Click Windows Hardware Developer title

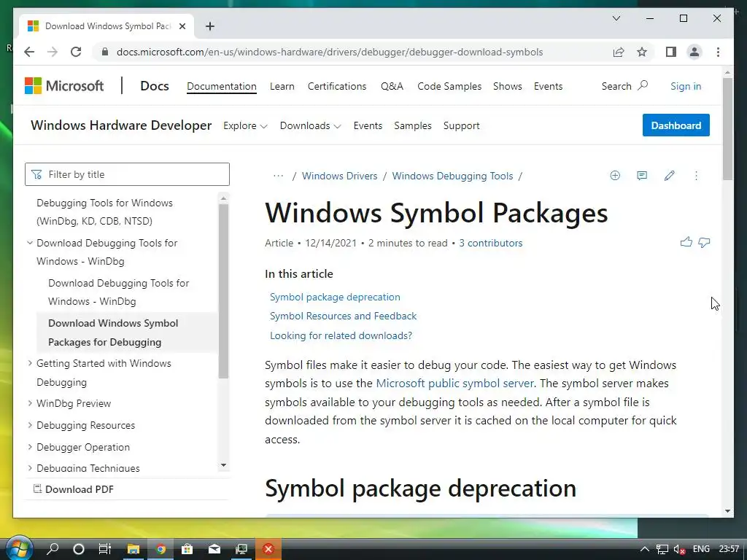121,125
